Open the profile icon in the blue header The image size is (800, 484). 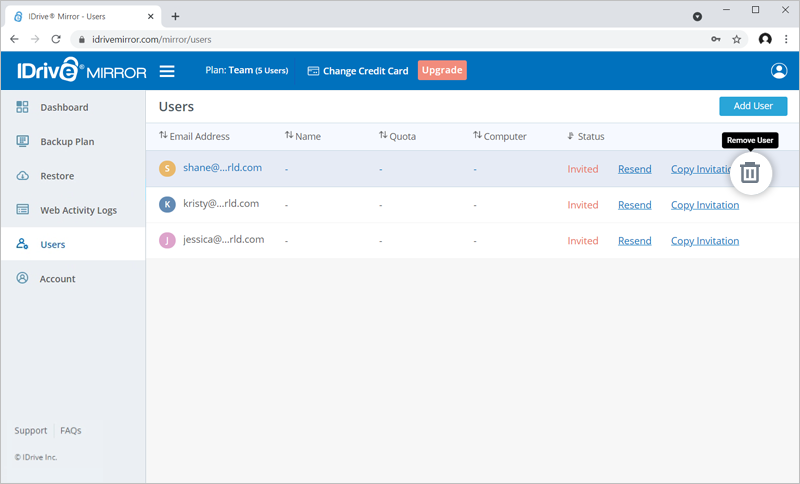click(779, 71)
